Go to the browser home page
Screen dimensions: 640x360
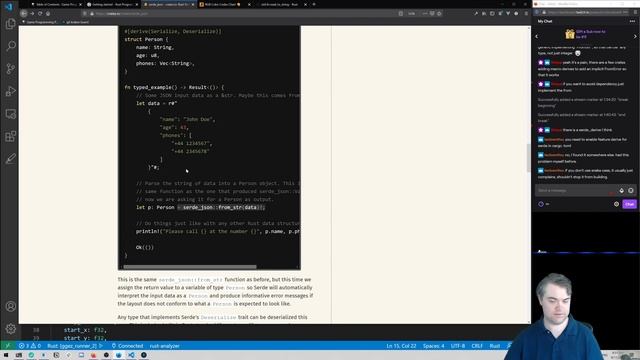pyautogui.click(x=48, y=13)
